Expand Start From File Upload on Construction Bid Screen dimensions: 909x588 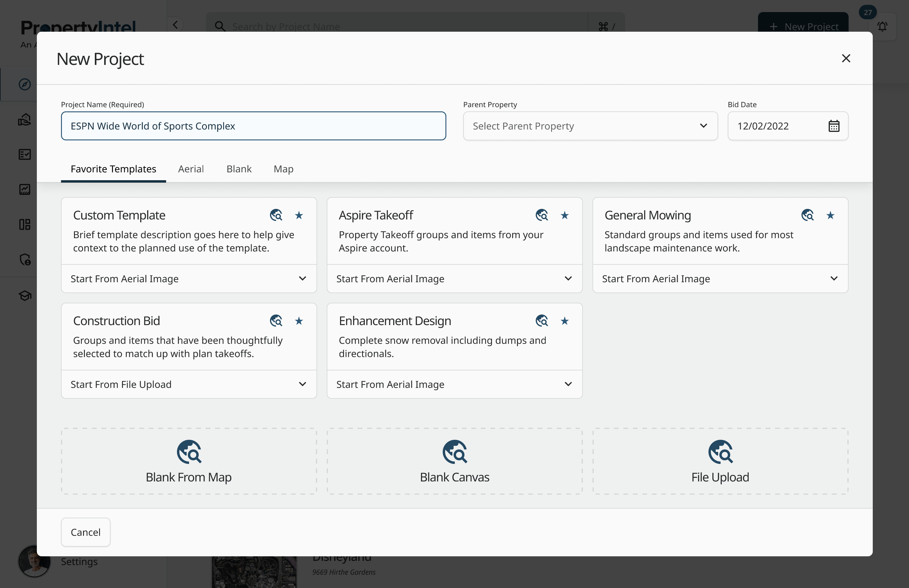[x=188, y=384]
